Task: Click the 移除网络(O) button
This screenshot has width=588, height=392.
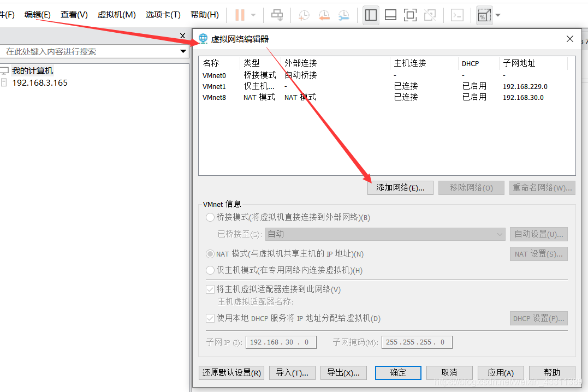Action: coord(471,188)
